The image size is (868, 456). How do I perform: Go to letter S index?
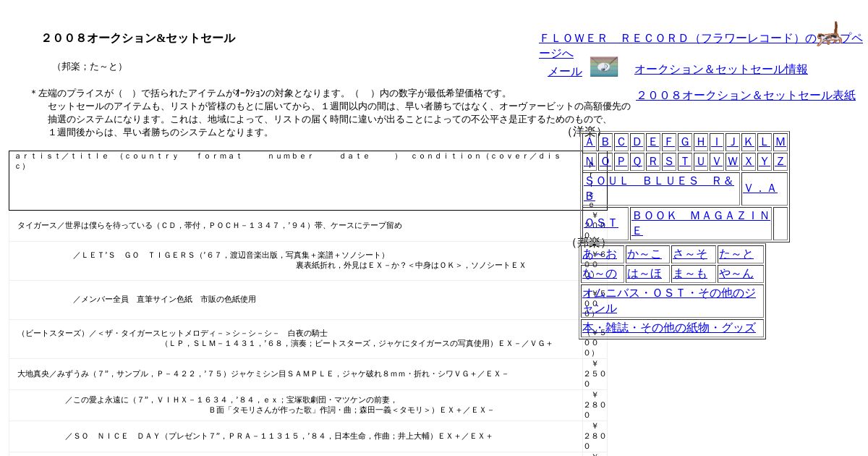click(x=669, y=161)
